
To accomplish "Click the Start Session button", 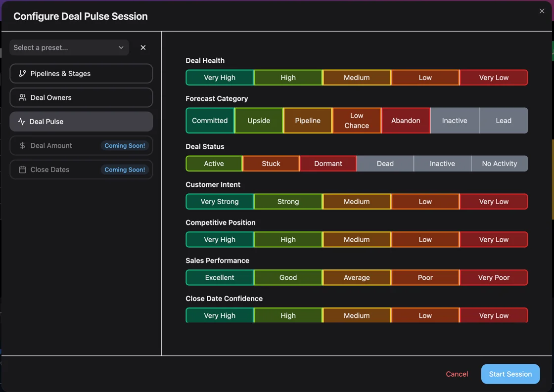I will tap(510, 374).
